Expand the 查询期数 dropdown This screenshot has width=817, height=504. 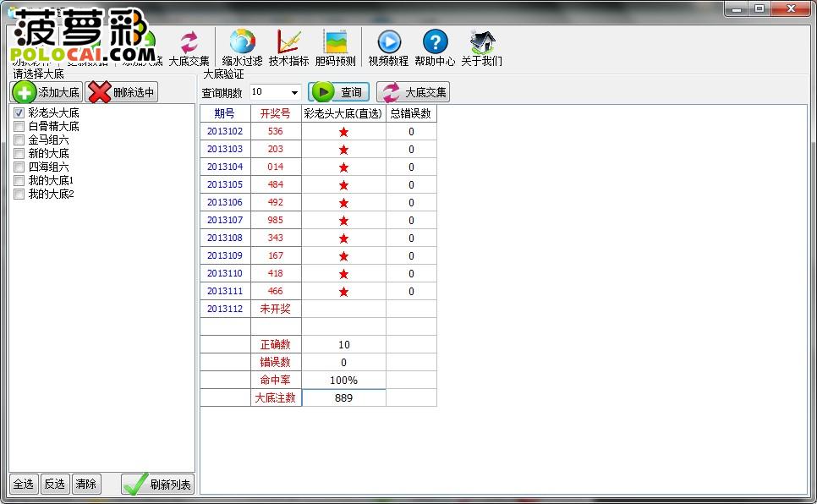click(x=294, y=92)
